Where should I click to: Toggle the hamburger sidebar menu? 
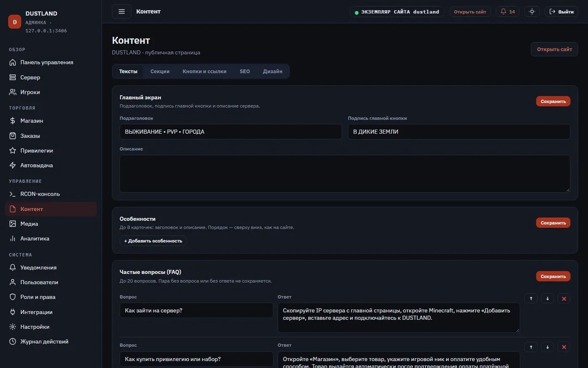click(121, 11)
